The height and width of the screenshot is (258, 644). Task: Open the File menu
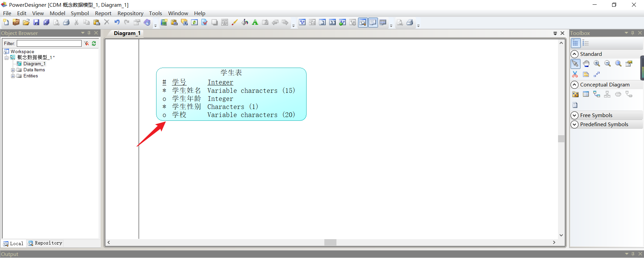tap(7, 13)
